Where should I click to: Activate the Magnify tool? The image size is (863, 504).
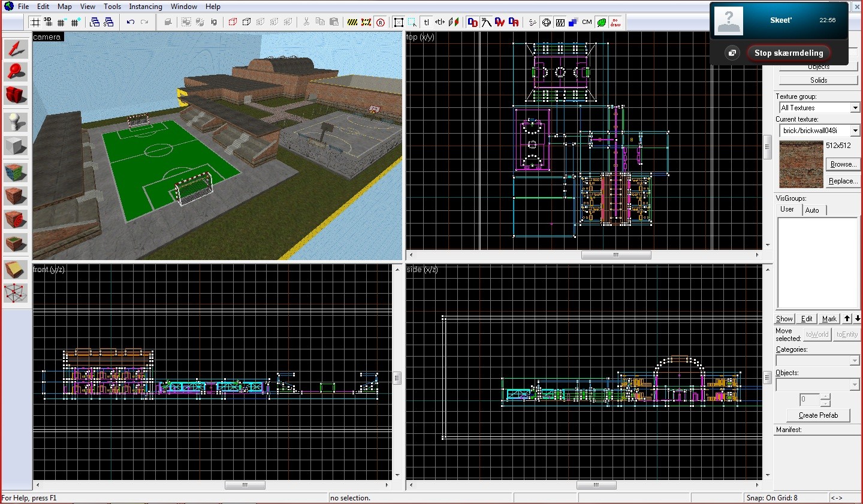pos(16,72)
